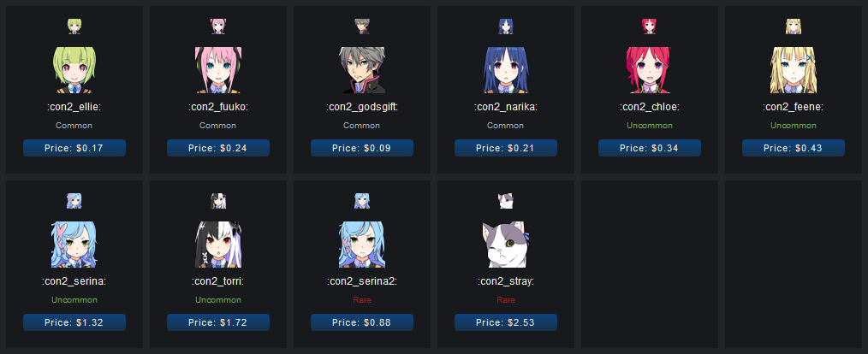Click the Price: $1.72 button for torri
The width and height of the screenshot is (868, 354).
coord(218,322)
